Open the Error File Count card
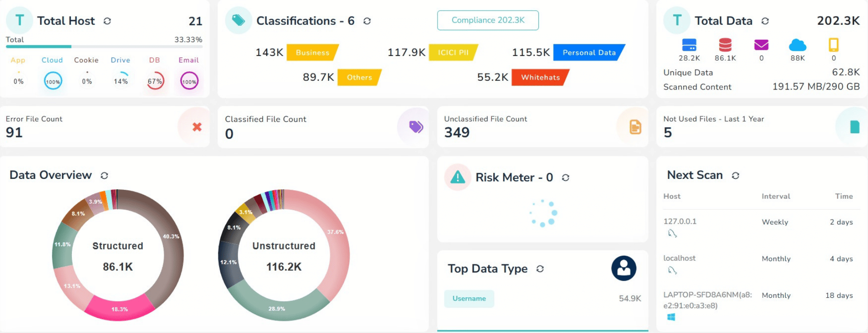This screenshot has width=868, height=333. click(x=104, y=127)
